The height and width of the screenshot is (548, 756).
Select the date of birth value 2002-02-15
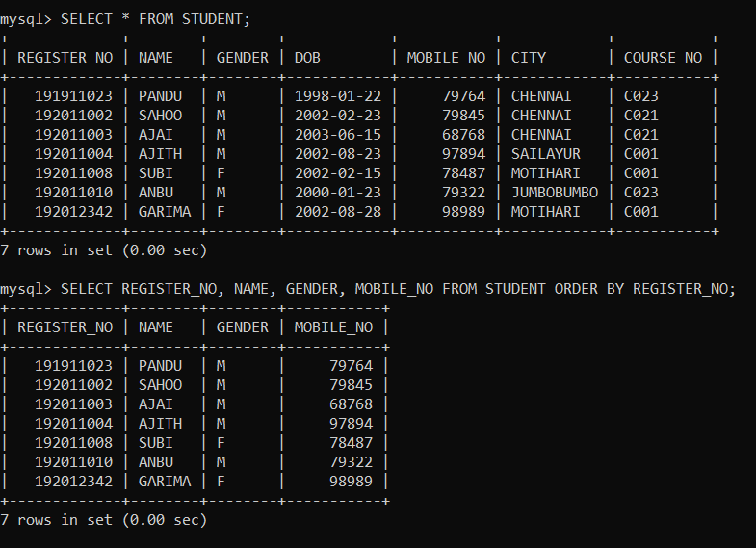(338, 173)
